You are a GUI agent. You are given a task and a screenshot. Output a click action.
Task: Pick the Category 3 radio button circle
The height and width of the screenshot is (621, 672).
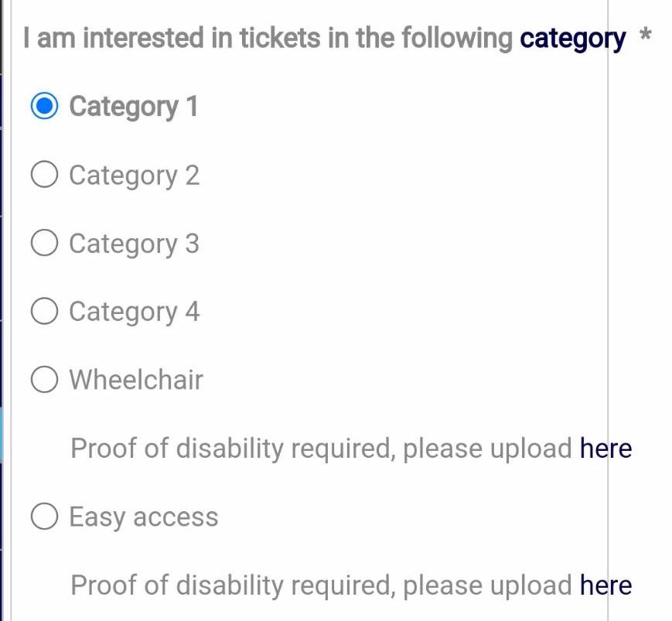(x=45, y=243)
